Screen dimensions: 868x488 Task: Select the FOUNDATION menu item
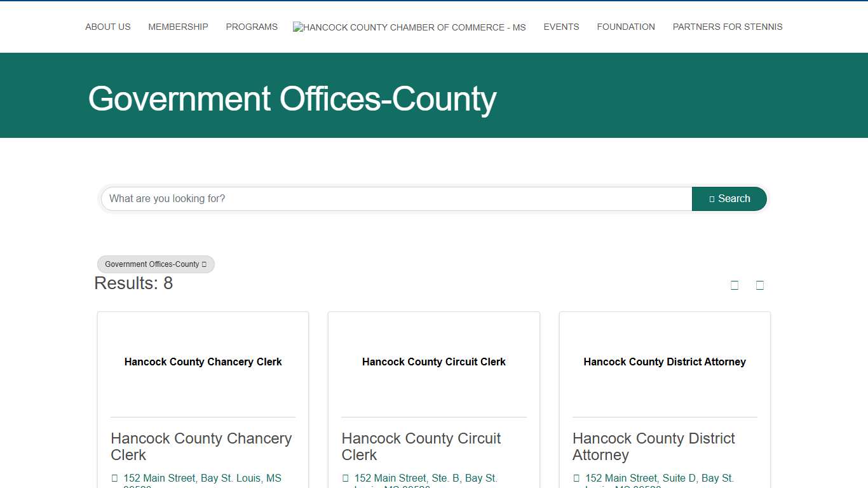click(x=625, y=27)
